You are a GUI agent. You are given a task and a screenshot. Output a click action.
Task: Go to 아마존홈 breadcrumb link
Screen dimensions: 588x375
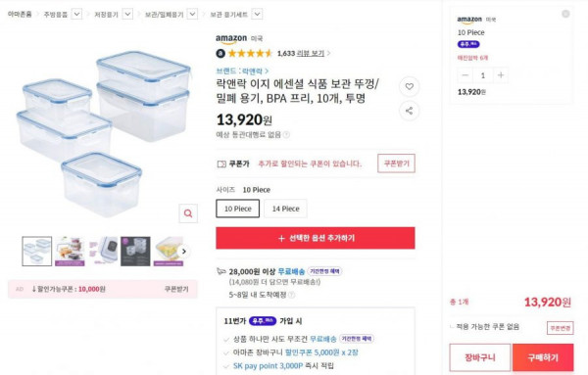pyautogui.click(x=20, y=15)
